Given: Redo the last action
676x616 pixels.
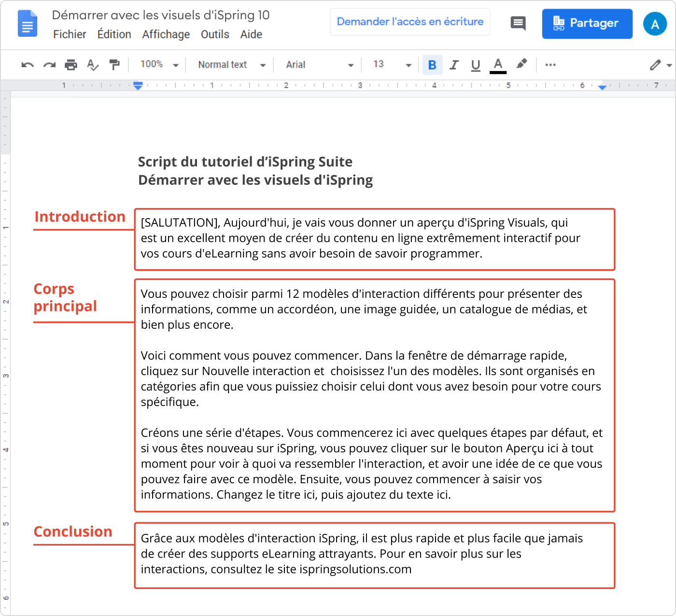Looking at the screenshot, I should coord(49,65).
